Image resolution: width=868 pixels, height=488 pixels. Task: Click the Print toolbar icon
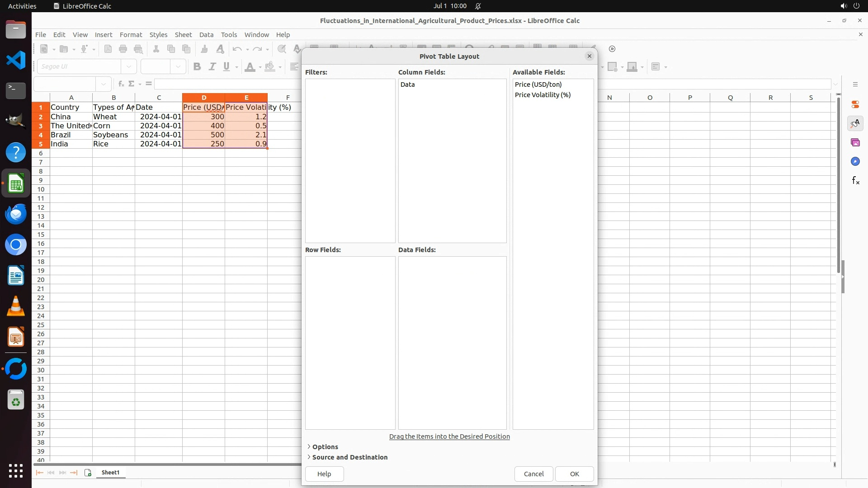tap(123, 49)
